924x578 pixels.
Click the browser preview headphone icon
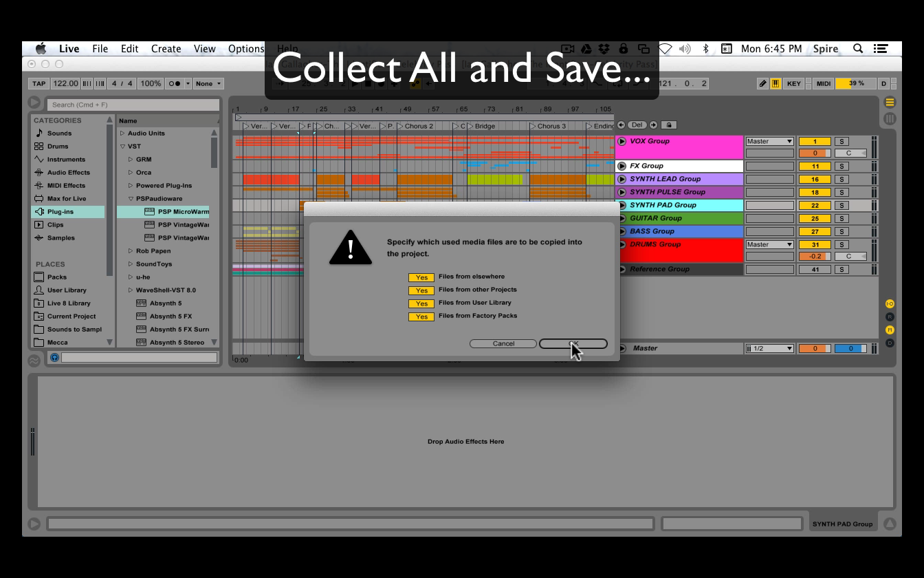click(x=54, y=357)
